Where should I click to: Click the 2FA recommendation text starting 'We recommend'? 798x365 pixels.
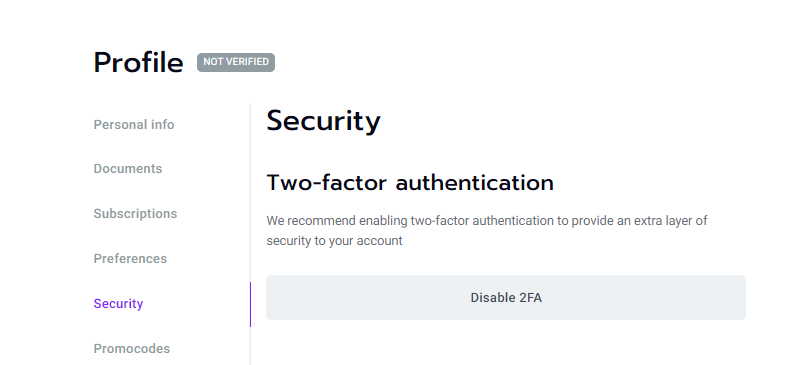[x=487, y=231]
